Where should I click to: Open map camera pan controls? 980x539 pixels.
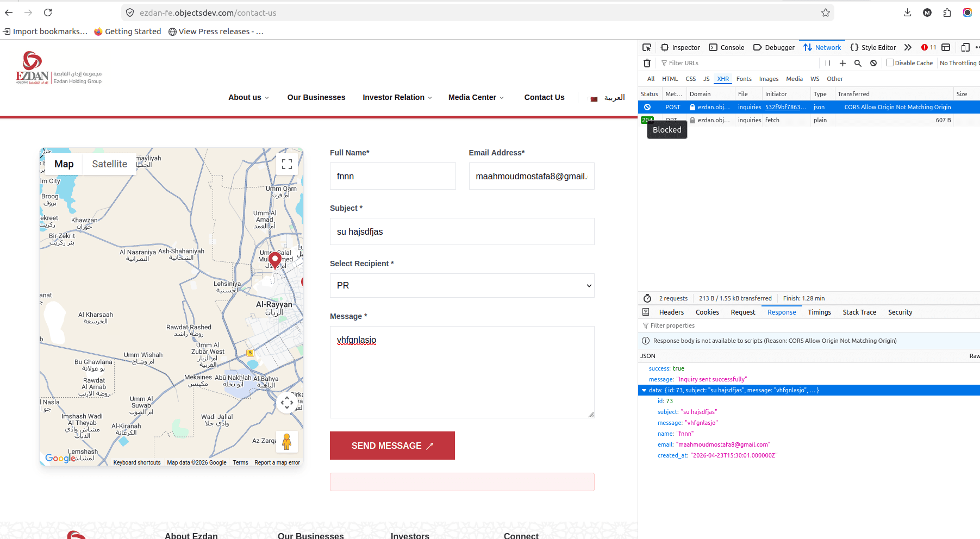287,403
